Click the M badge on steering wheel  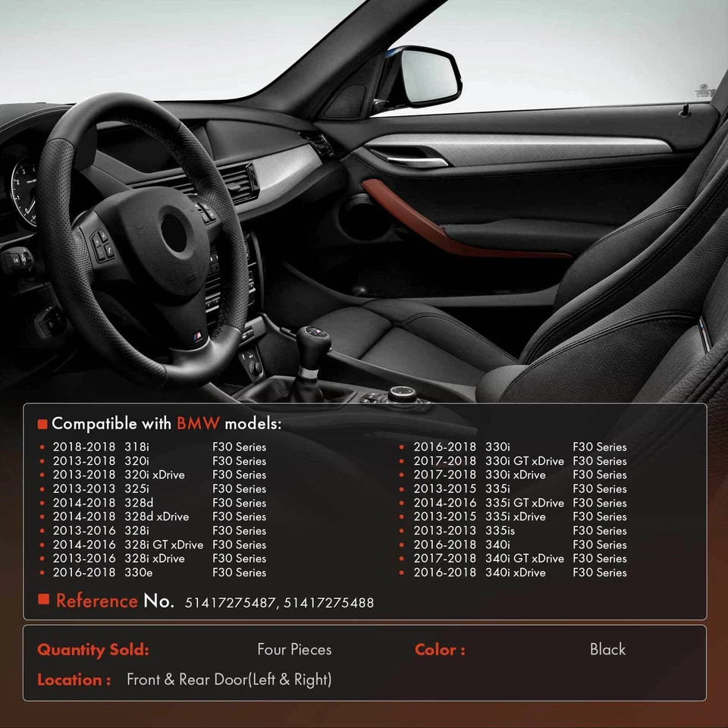tap(198, 336)
